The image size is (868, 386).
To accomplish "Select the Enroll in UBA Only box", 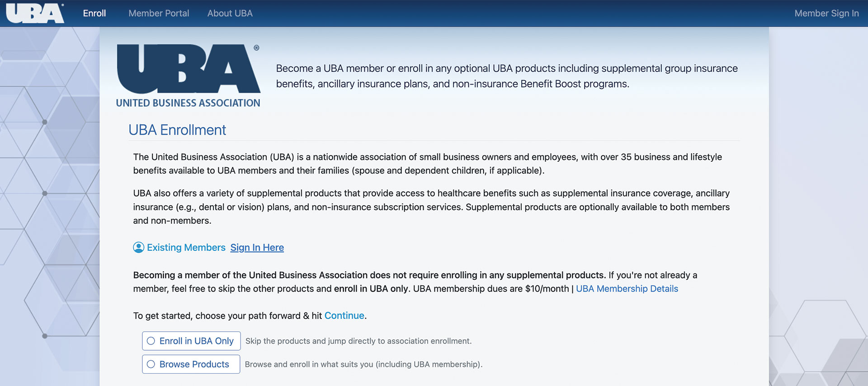I will point(191,341).
